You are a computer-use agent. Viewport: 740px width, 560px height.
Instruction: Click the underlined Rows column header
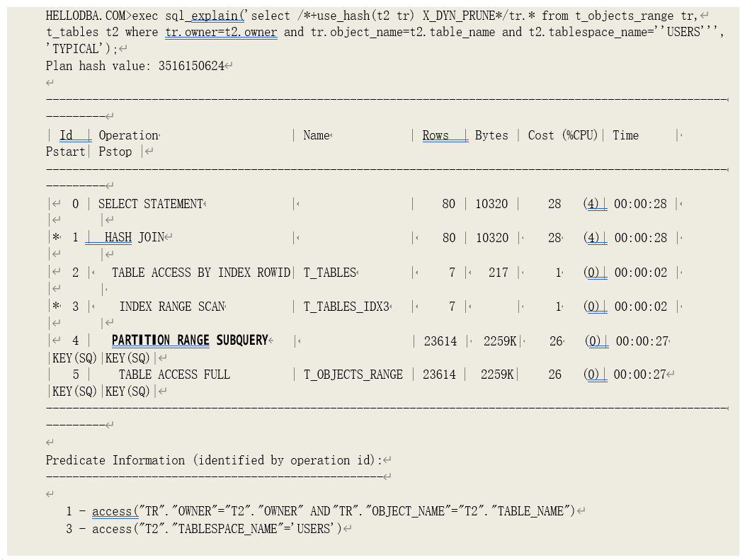point(436,135)
